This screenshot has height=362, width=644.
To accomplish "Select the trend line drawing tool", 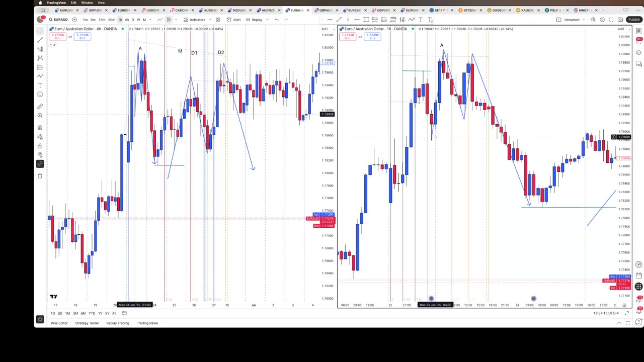I will [x=40, y=40].
